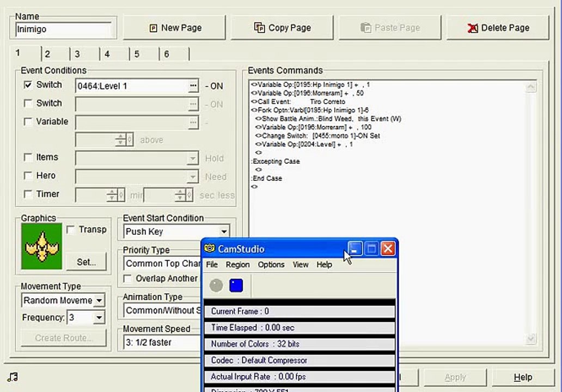Click the Set... graphics button
Screen dimensions: 562x392
click(x=87, y=262)
